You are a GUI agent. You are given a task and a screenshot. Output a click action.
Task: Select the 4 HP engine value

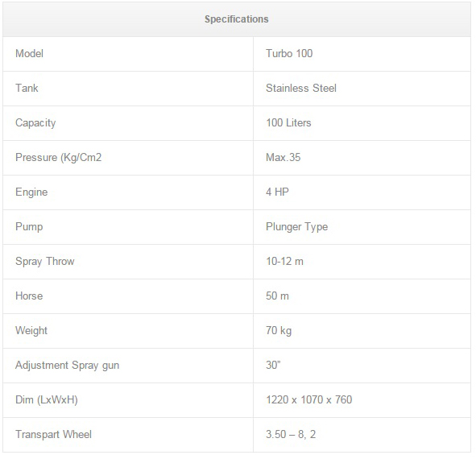(277, 192)
